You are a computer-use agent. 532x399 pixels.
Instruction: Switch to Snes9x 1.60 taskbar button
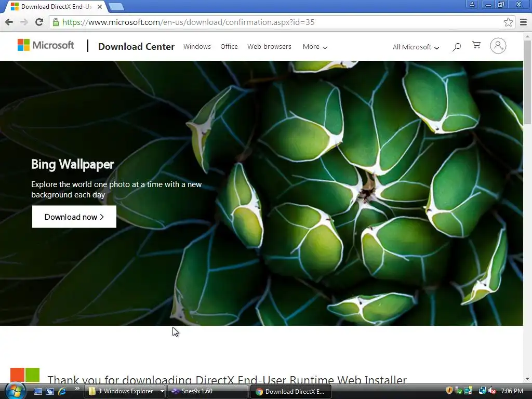(208, 391)
